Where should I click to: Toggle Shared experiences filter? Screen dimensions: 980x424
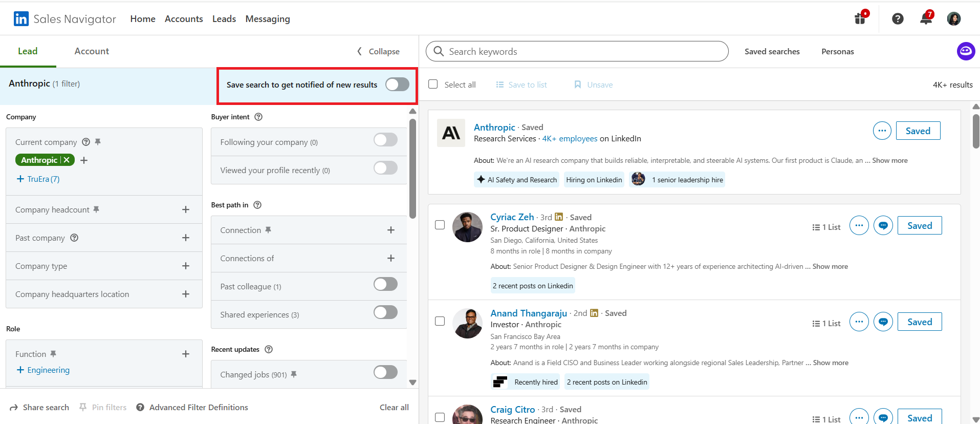point(385,312)
